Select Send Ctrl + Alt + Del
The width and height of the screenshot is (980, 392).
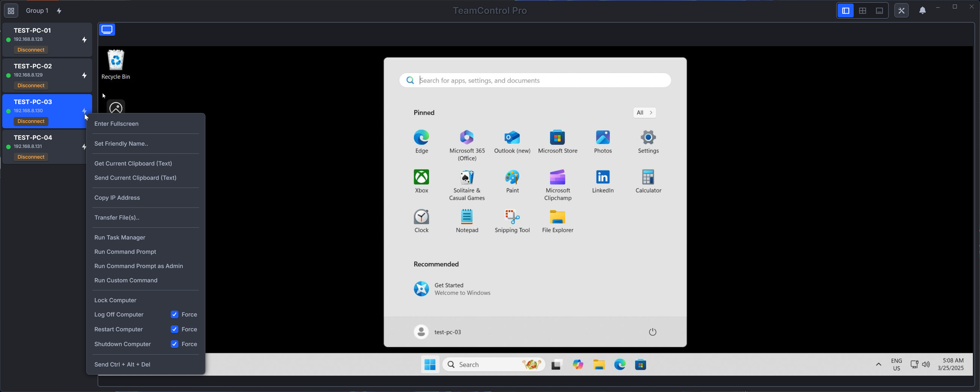pyautogui.click(x=146, y=364)
